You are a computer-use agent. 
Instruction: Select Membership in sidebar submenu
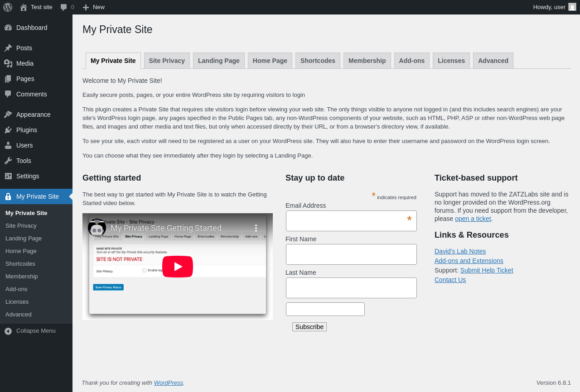[22, 276]
